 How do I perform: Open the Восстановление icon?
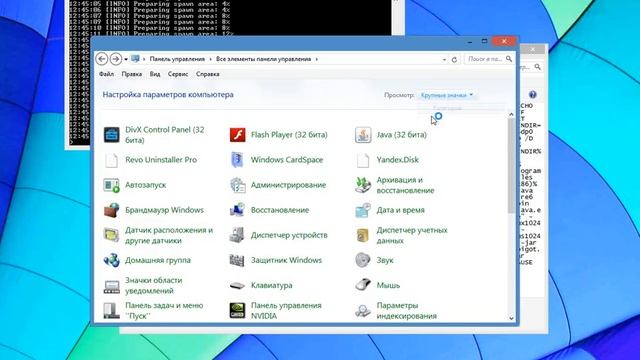237,210
